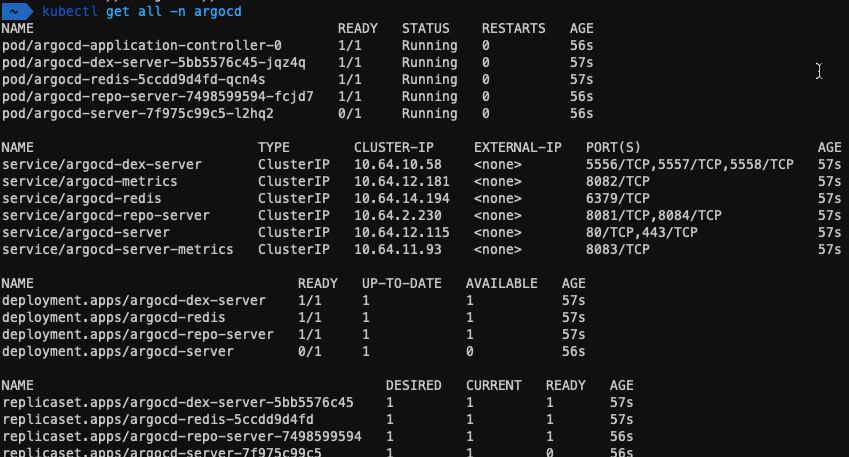This screenshot has width=849, height=457.
Task: Select replicaset.apps/argocd-redis-5ccdd9d4fd name
Action: coord(158,420)
